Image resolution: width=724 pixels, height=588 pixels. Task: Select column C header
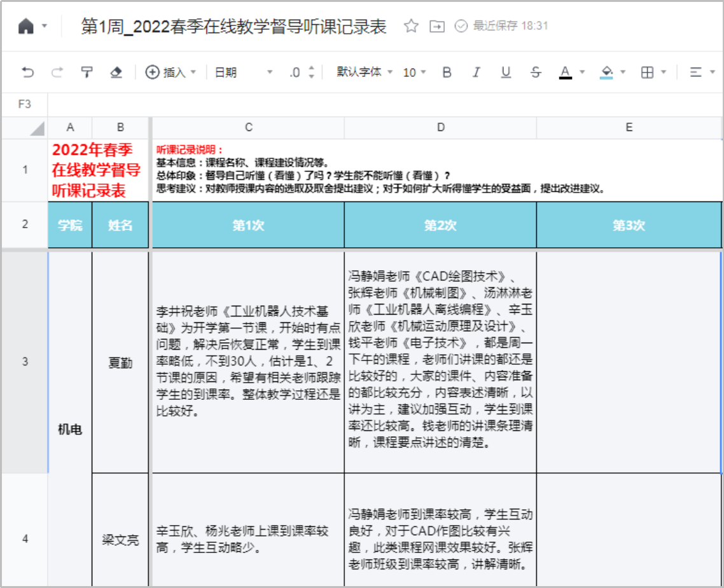point(248,128)
